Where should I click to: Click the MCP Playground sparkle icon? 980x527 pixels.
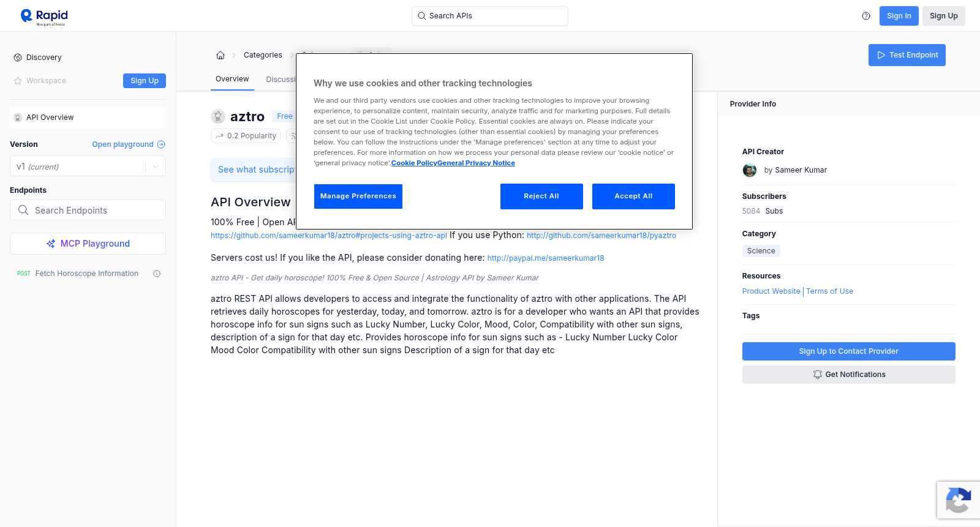point(51,244)
